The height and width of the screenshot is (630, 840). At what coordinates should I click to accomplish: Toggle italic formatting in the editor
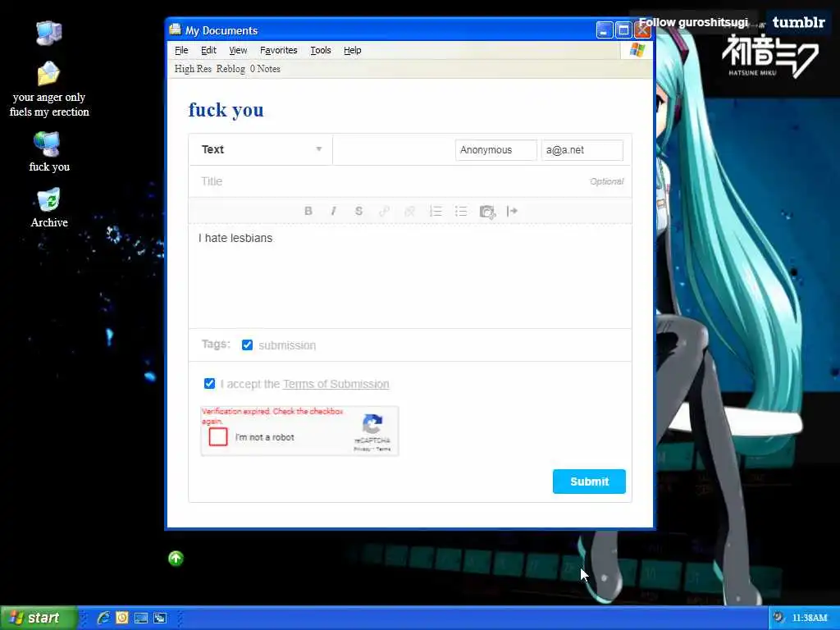(x=333, y=211)
